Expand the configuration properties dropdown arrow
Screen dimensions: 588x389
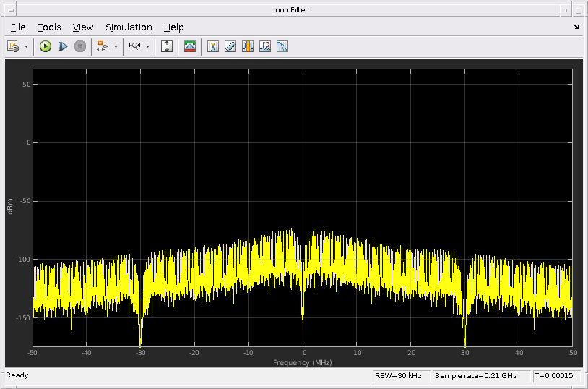(x=27, y=46)
